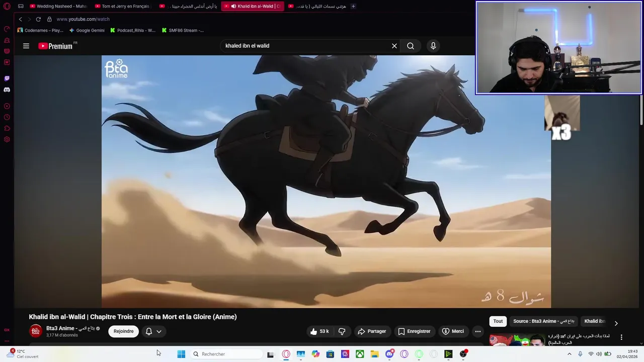Toggle the taskbar microphone indicator
Image resolution: width=644 pixels, height=362 pixels.
[580, 354]
